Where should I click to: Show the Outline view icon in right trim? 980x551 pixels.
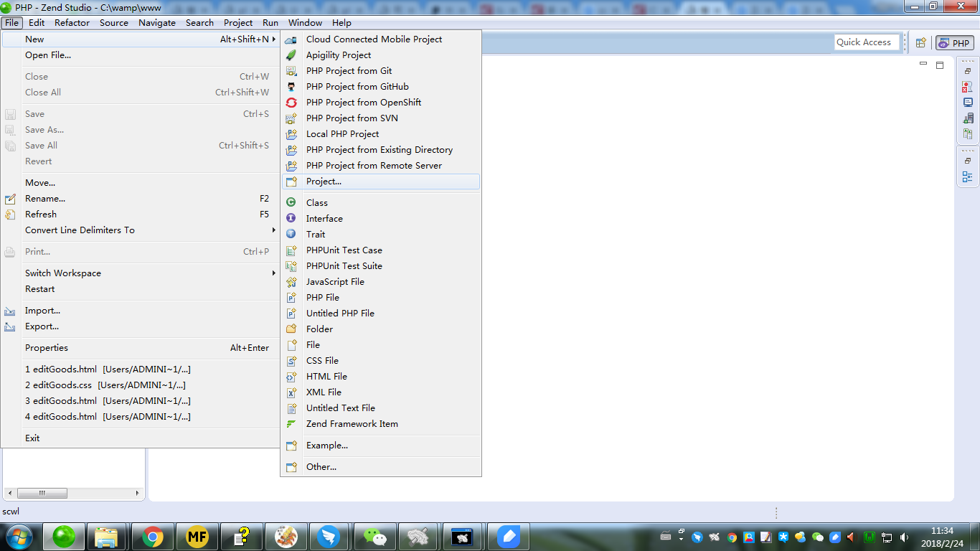click(x=968, y=176)
